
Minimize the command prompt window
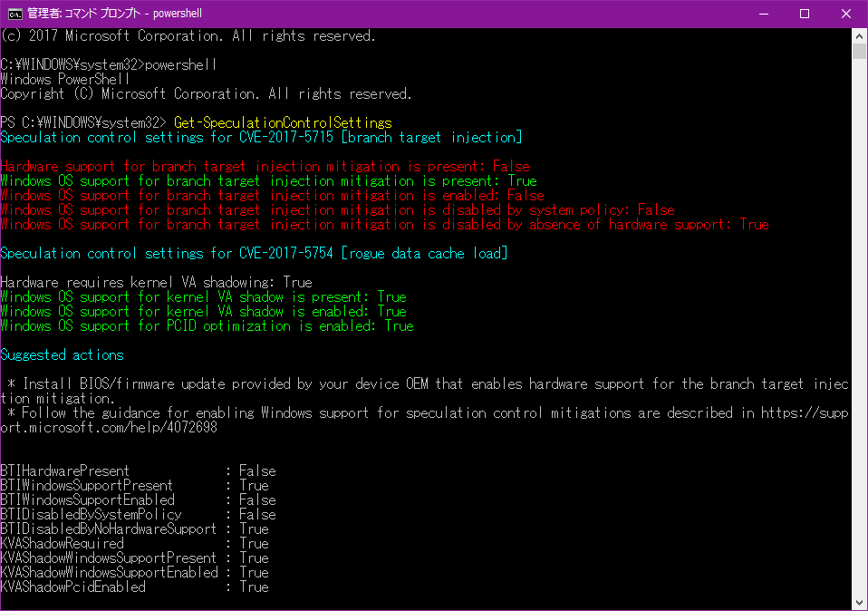tap(761, 14)
